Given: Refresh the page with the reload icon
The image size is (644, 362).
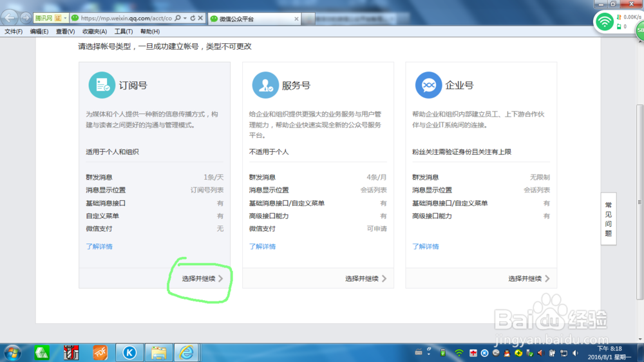Looking at the screenshot, I should click(x=193, y=18).
